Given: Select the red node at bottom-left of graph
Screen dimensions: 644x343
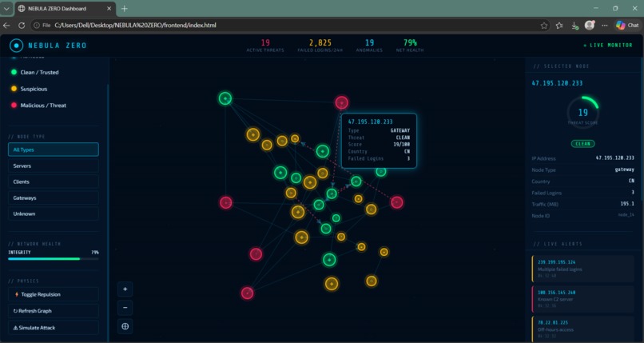Looking at the screenshot, I should tap(247, 293).
